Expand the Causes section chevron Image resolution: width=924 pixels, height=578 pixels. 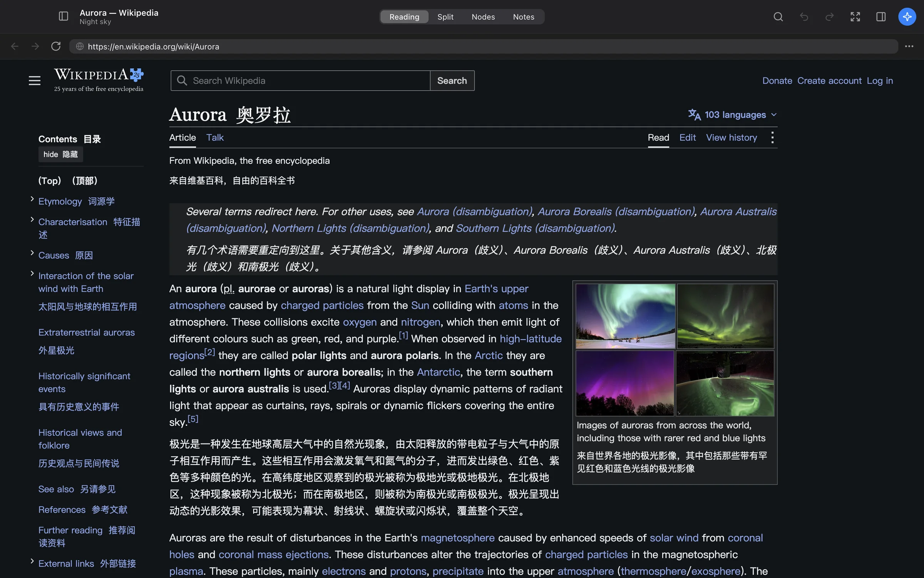click(32, 253)
